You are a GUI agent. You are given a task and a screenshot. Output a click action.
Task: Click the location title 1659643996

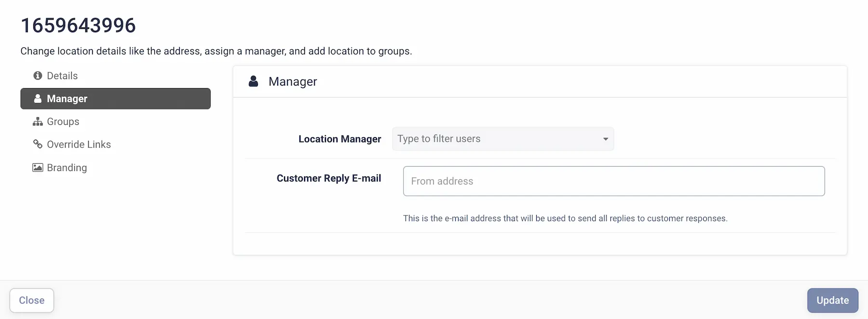coord(78,26)
